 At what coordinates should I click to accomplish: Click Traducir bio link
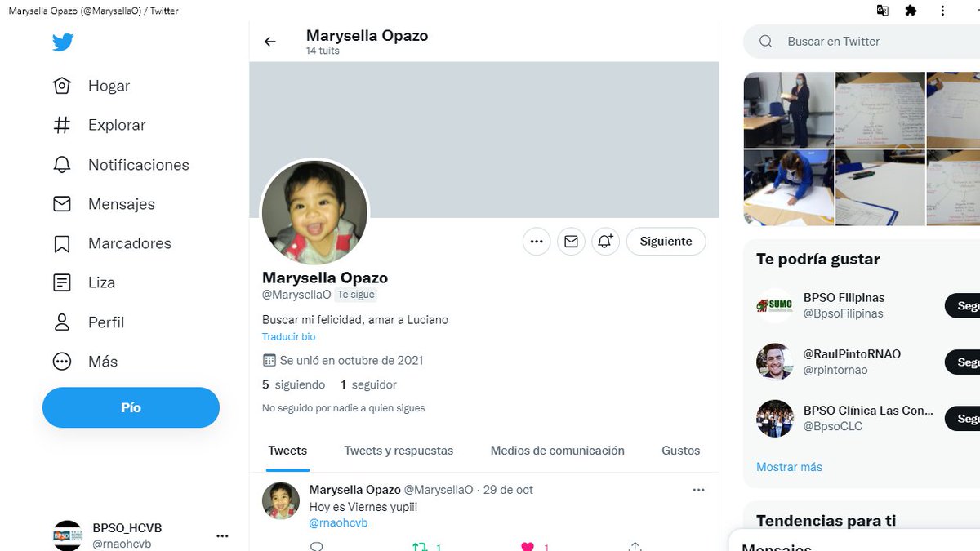288,336
